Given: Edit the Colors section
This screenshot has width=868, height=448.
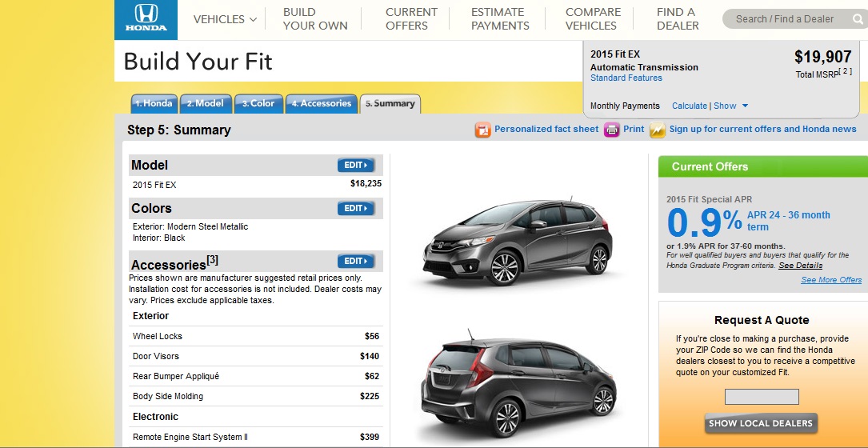Looking at the screenshot, I should (x=356, y=208).
